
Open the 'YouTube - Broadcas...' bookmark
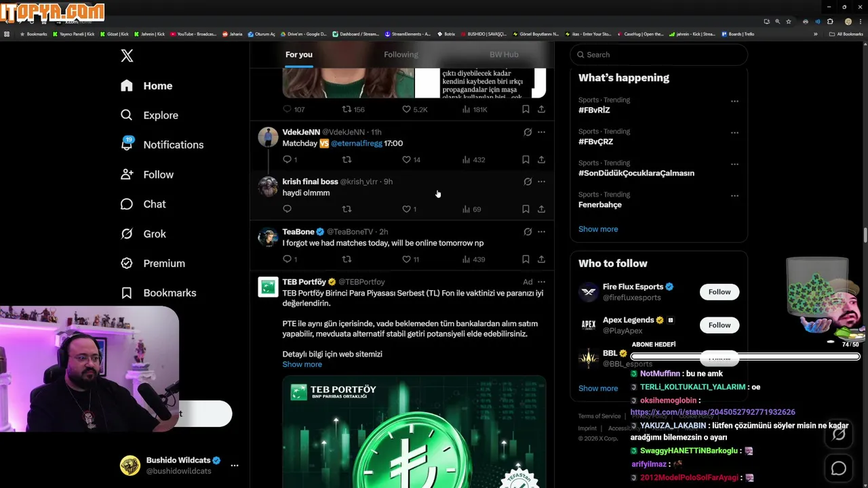[193, 34]
